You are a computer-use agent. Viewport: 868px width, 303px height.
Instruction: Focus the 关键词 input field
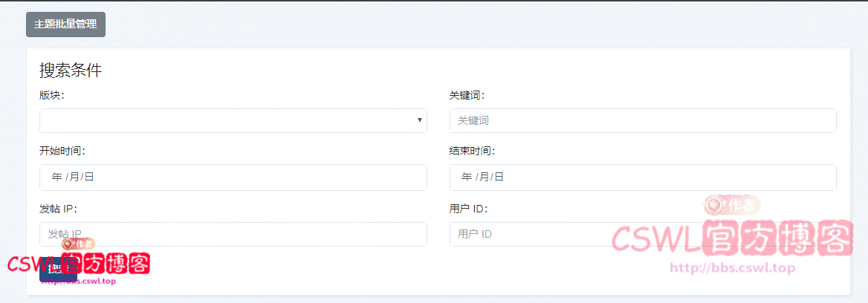click(x=643, y=120)
